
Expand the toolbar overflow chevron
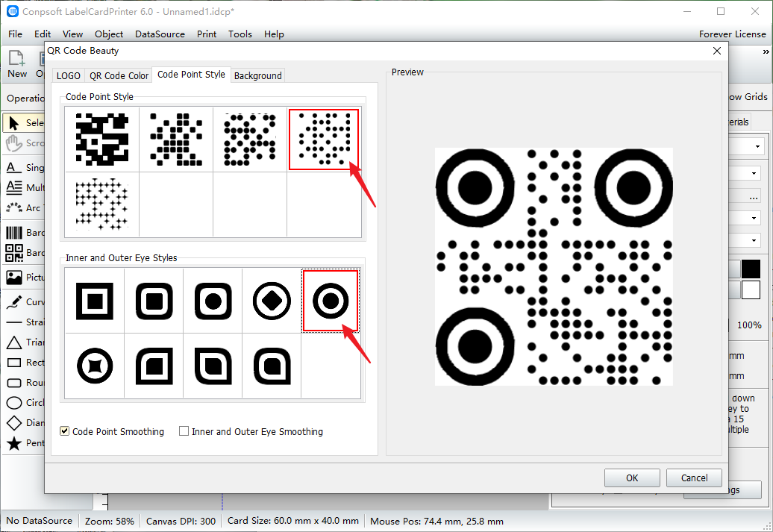[766, 51]
